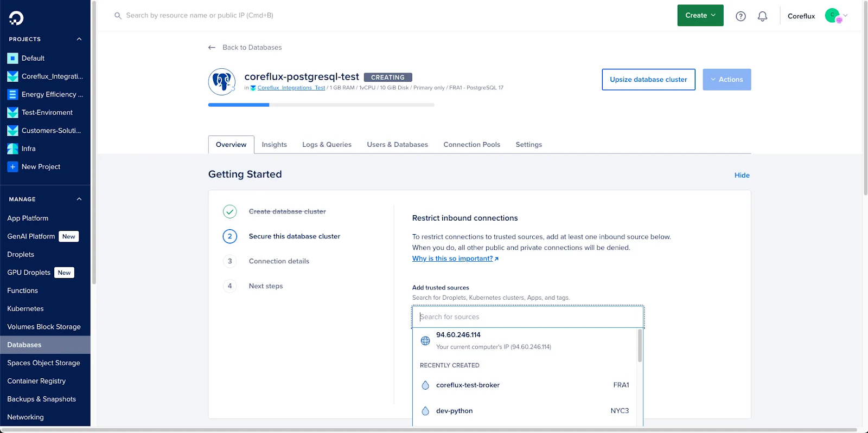Open the Coreflux_Integrations_Test project link
Screen dimensions: 868x433
click(x=291, y=88)
